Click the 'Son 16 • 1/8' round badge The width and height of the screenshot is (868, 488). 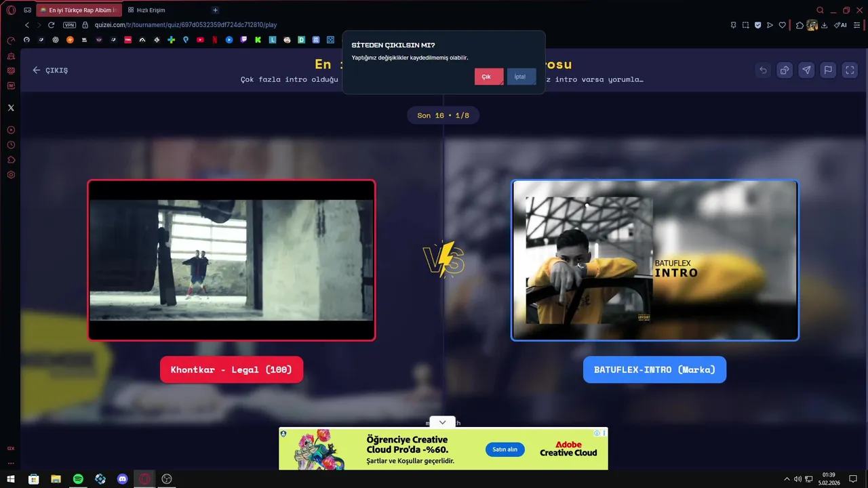coord(443,115)
